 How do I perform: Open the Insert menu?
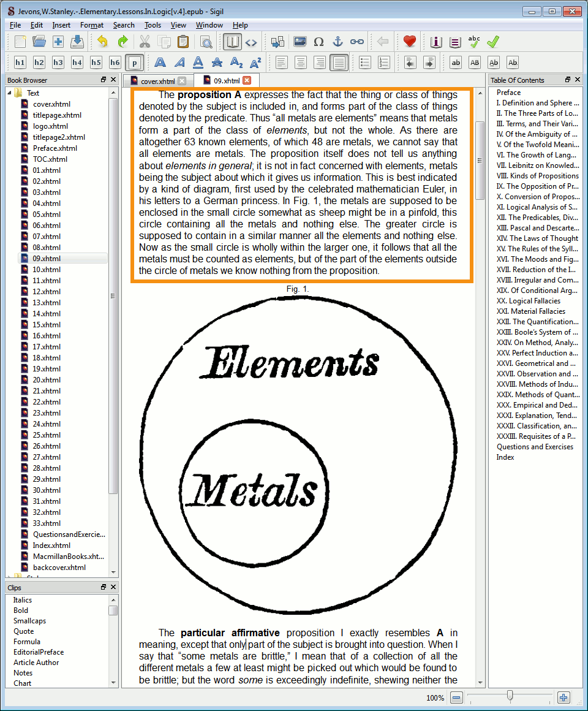pyautogui.click(x=61, y=25)
